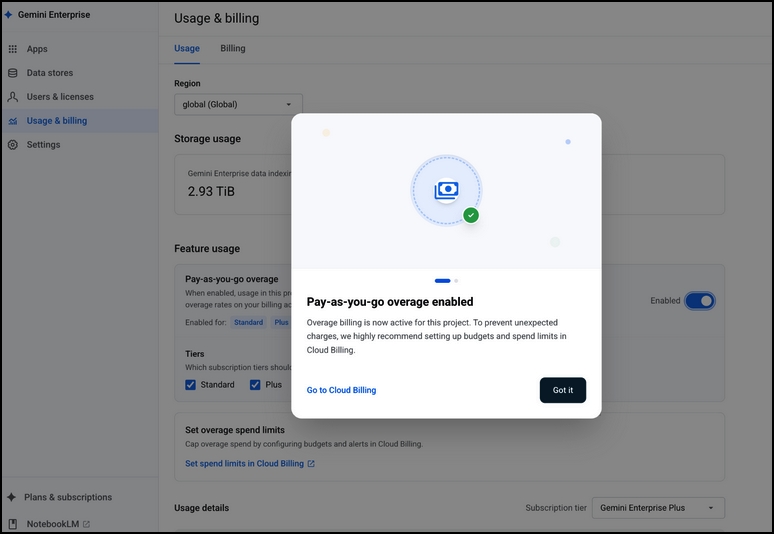Switch to the Usage tab
This screenshot has width=774, height=534.
point(187,48)
